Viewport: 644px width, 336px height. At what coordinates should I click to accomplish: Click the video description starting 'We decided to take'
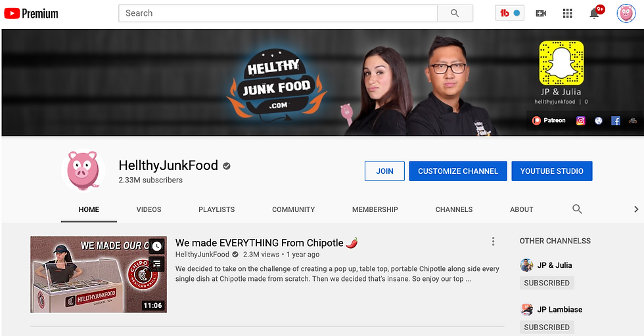[x=337, y=274]
